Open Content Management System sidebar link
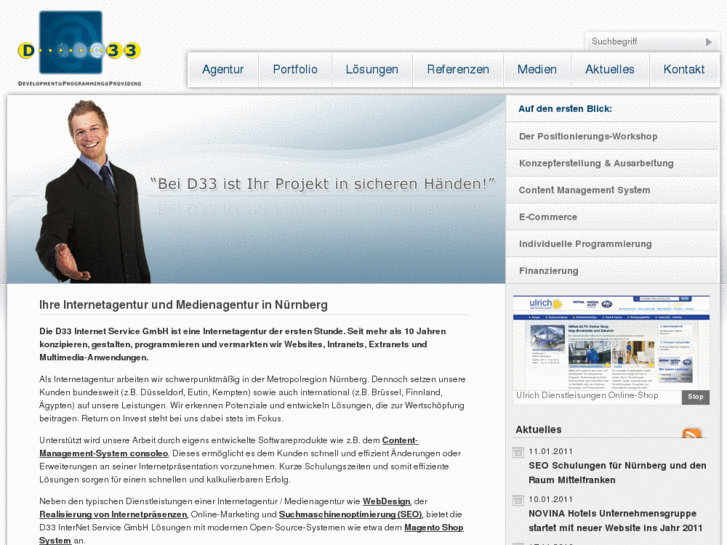 [612, 190]
